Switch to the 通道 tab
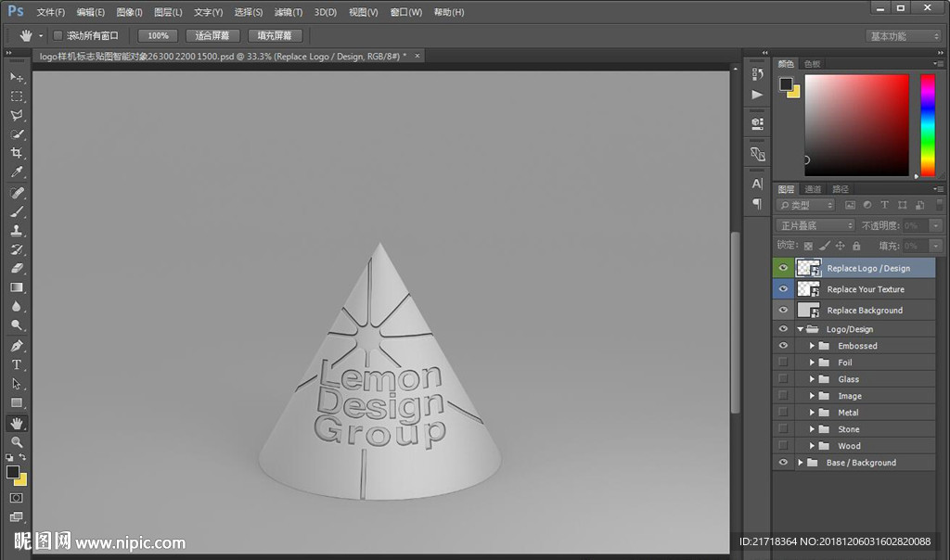 point(813,189)
